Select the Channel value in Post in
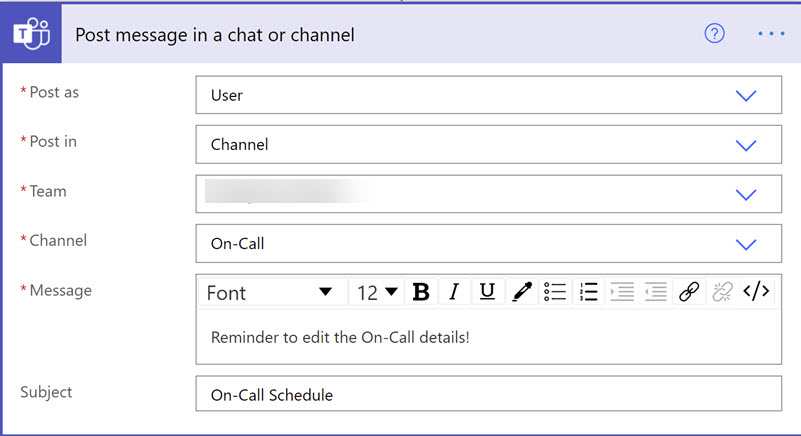The width and height of the screenshot is (801, 436). click(x=240, y=145)
